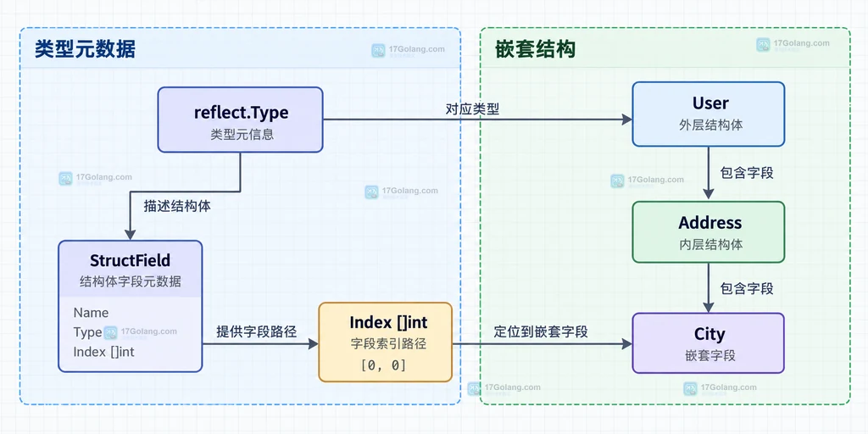Select the 嵌套字段 subtitle

point(710,355)
